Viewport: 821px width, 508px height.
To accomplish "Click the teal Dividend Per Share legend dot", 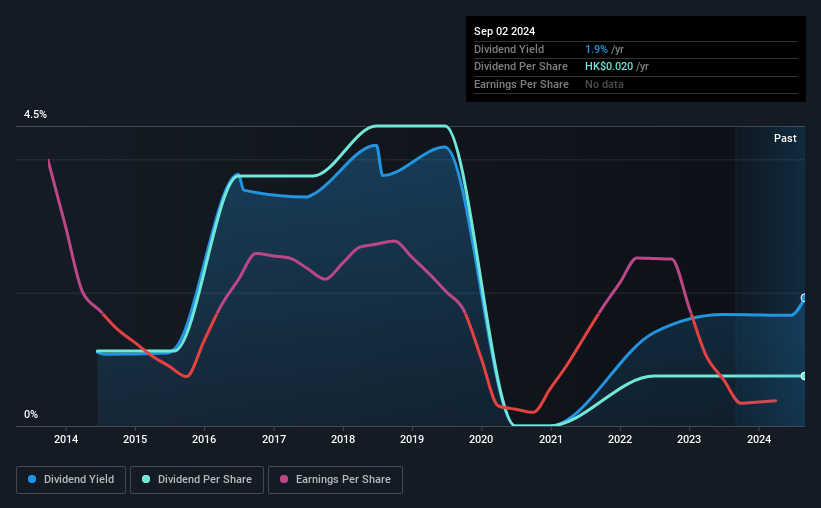I will (x=146, y=479).
